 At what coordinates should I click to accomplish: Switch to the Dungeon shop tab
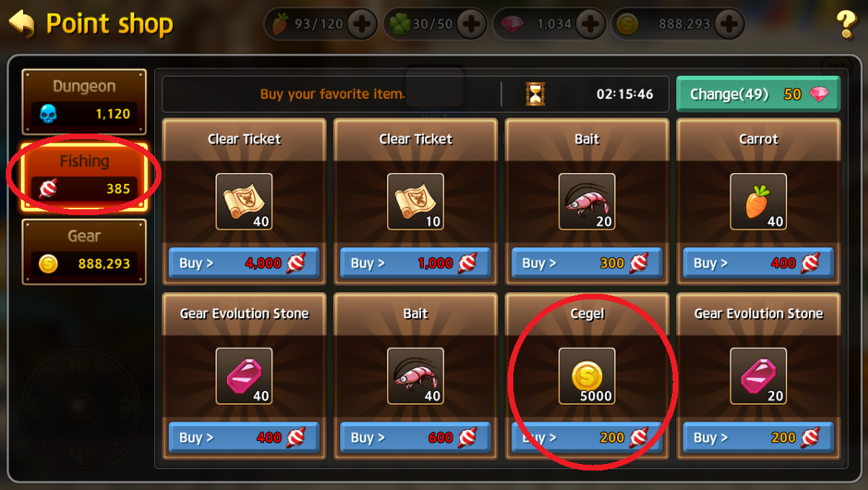tap(84, 102)
